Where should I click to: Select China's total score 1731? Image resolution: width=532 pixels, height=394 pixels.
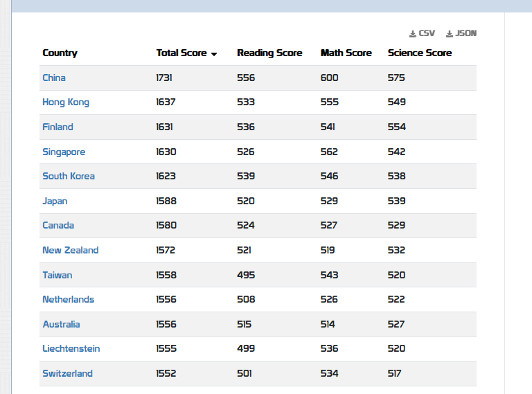pyautogui.click(x=164, y=78)
